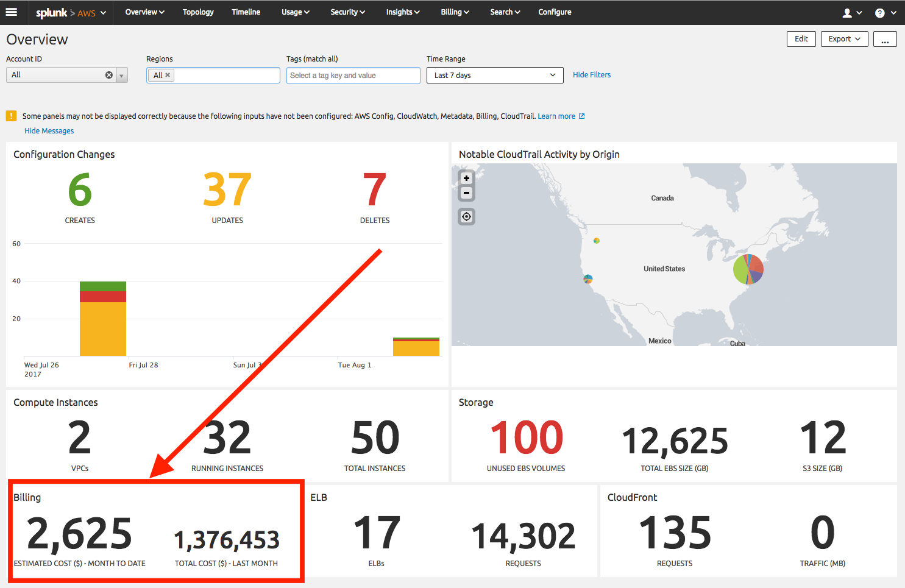Open the Configure page

555,12
